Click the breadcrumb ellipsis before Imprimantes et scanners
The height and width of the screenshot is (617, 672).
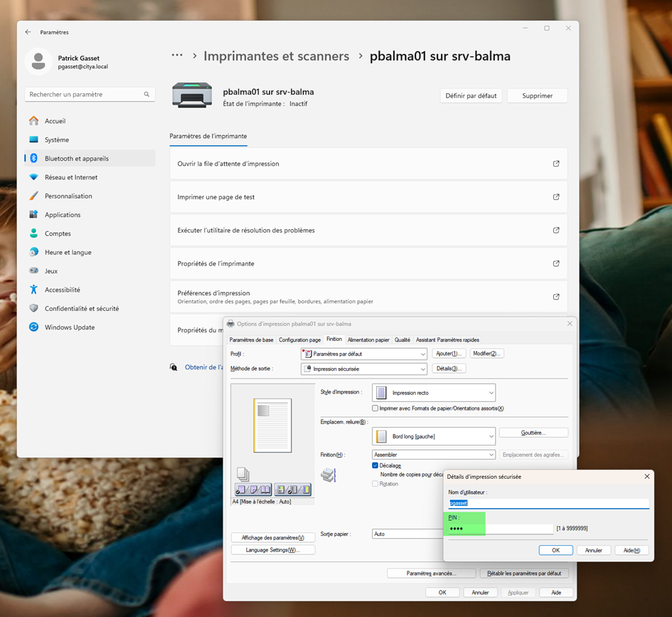click(x=177, y=56)
